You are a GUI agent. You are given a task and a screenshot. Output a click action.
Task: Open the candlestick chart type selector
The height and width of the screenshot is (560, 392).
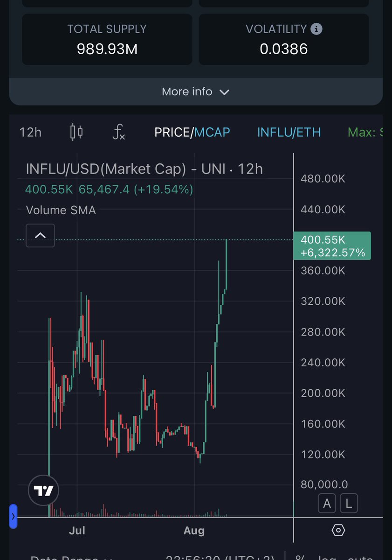tap(76, 132)
